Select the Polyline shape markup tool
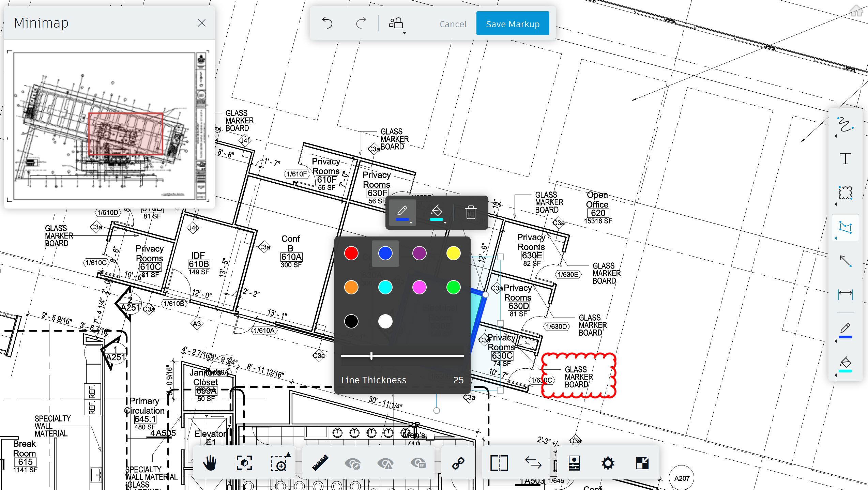 click(845, 228)
